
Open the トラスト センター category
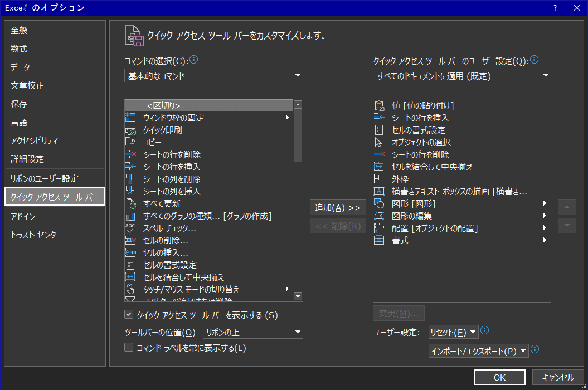[55, 235]
